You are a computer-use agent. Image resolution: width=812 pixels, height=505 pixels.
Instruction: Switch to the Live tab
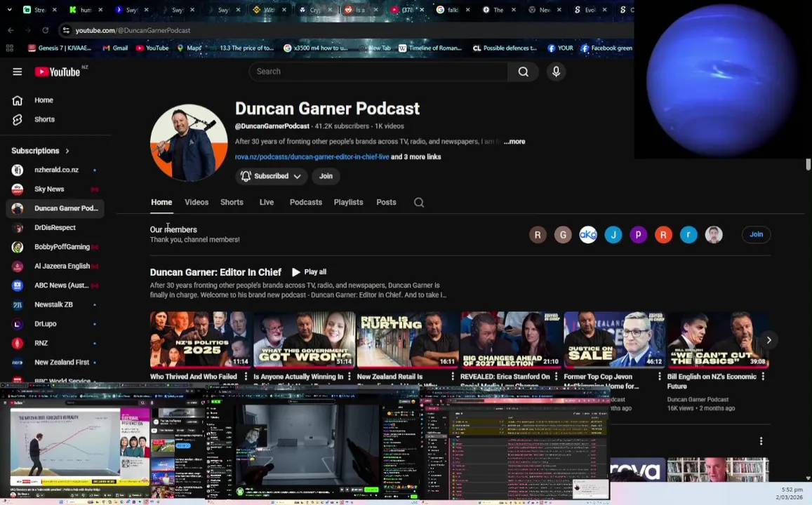267,202
